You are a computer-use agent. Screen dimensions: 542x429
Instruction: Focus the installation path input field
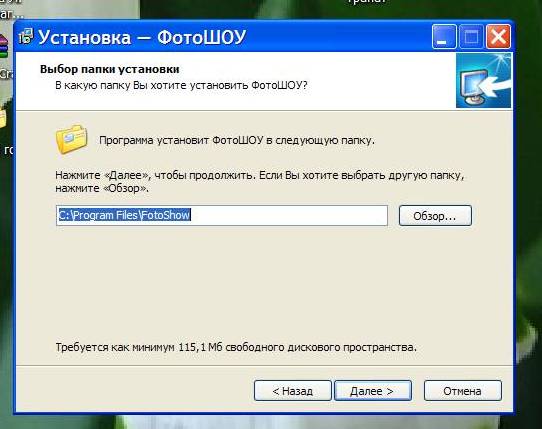(x=222, y=215)
